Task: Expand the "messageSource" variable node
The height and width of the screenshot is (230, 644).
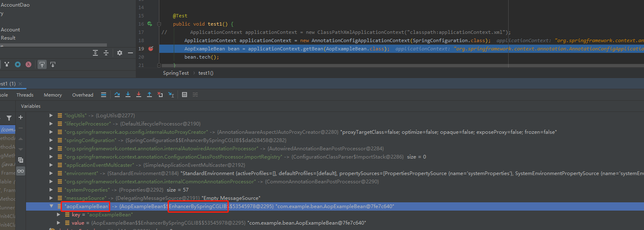Action: click(51, 198)
